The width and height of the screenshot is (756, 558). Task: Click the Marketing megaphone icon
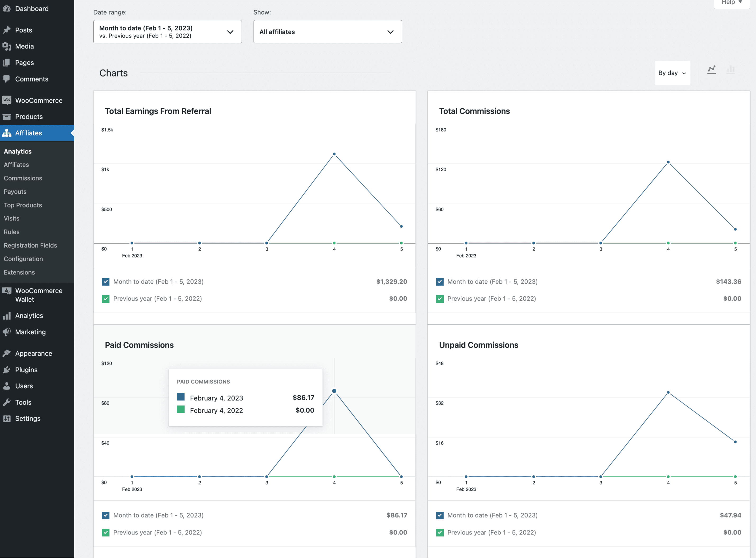pos(7,332)
